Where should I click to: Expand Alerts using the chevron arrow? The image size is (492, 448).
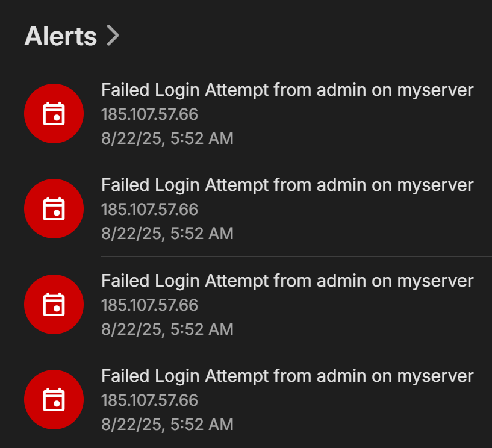pyautogui.click(x=113, y=36)
